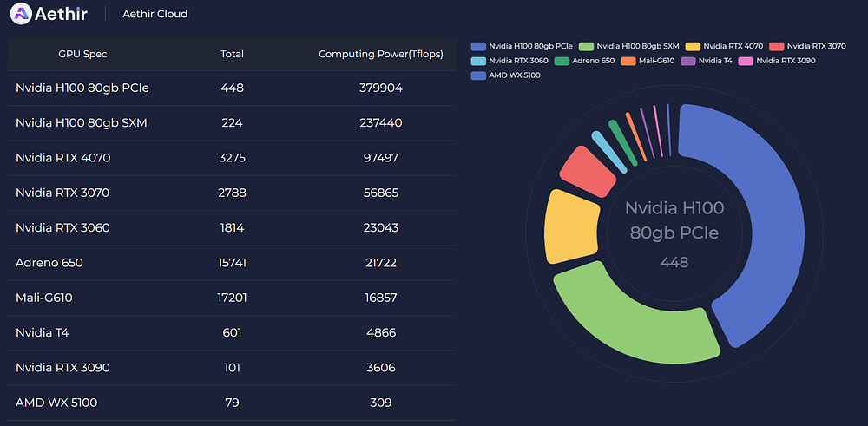Click computing power value 4866
The height and width of the screenshot is (426, 868).
pyautogui.click(x=381, y=332)
